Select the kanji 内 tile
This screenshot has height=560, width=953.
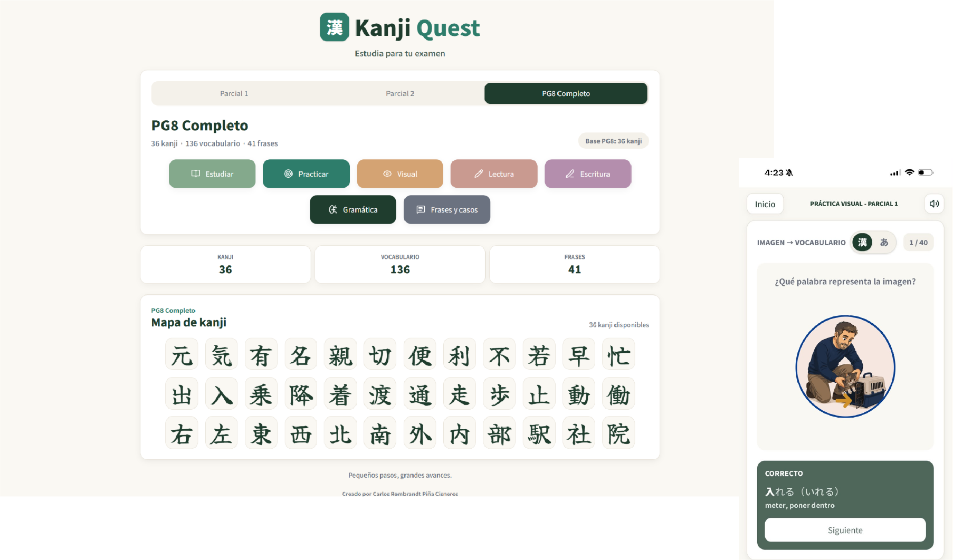tap(460, 433)
